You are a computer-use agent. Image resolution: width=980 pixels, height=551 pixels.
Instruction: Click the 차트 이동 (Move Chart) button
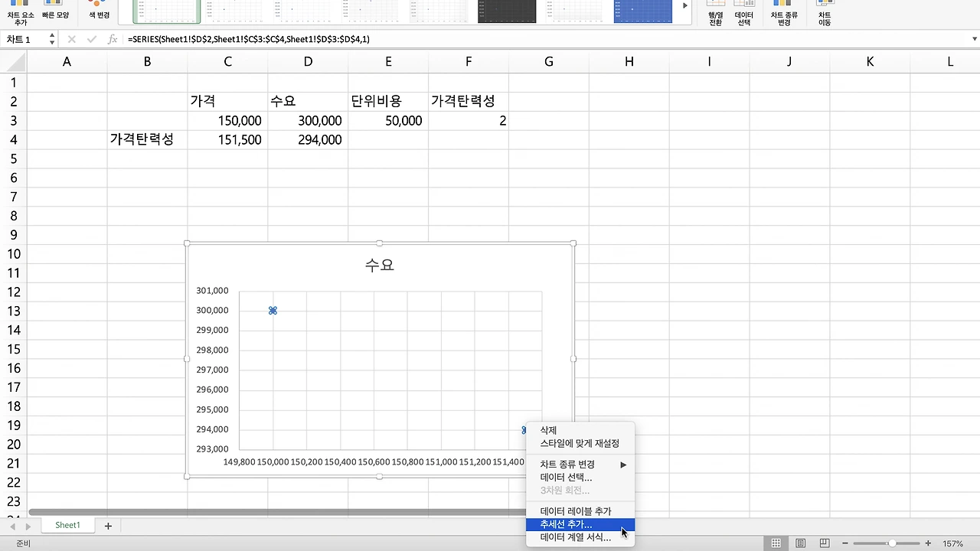(825, 12)
